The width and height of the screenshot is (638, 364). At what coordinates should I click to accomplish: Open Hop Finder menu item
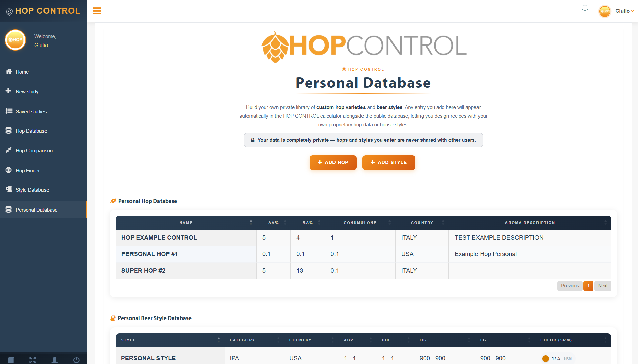[x=43, y=170]
